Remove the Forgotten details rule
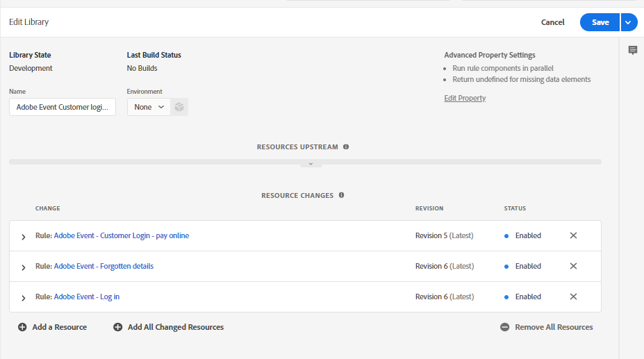The height and width of the screenshot is (359, 644). click(x=573, y=267)
